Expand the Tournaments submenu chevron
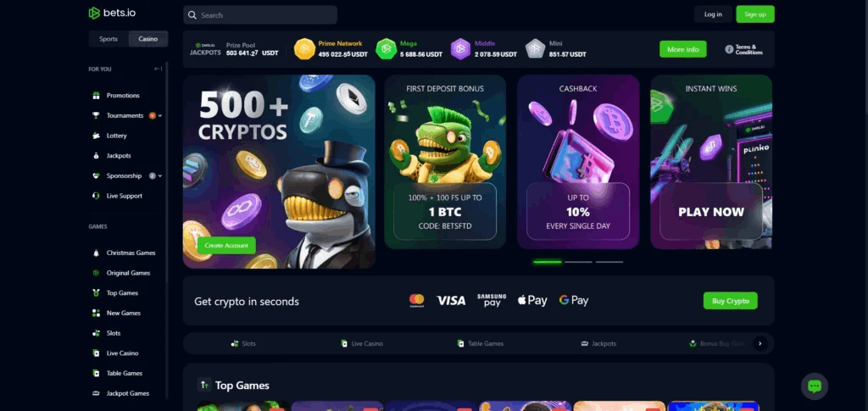This screenshot has height=411, width=868. [x=160, y=115]
